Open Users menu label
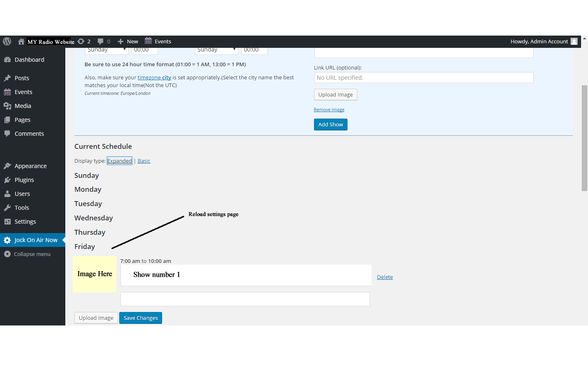The width and height of the screenshot is (588, 368). (22, 194)
